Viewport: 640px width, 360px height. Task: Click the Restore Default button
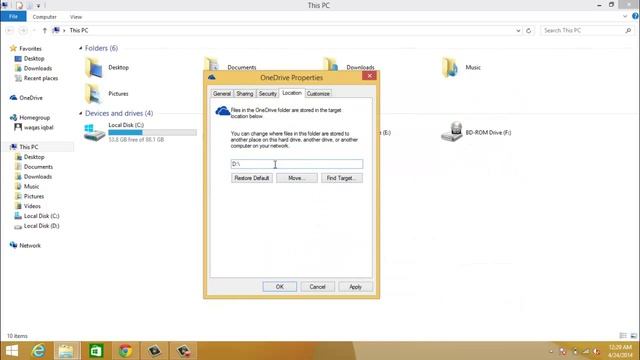tap(252, 178)
